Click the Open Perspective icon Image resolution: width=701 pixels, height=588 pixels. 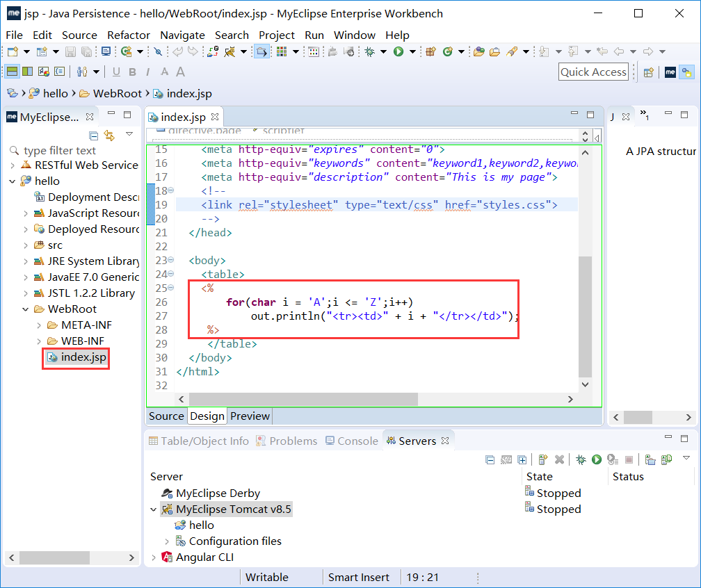click(x=648, y=72)
